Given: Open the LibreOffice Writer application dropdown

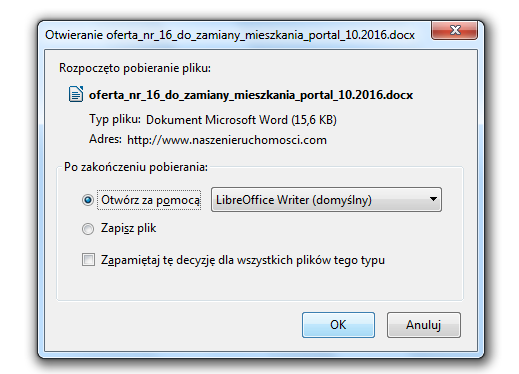Looking at the screenshot, I should [x=326, y=200].
